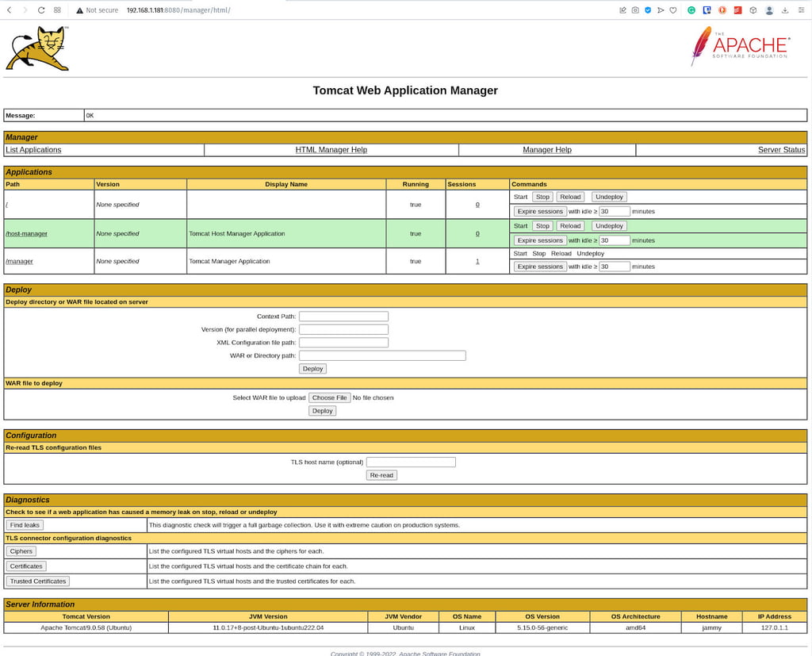Viewport: 812px width, 656px height.
Task: Open the Server Status link
Action: click(x=781, y=150)
